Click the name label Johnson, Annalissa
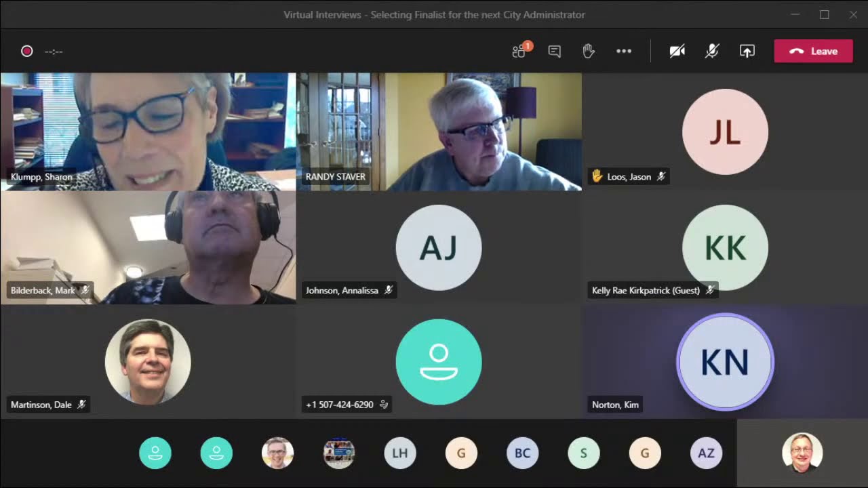Image resolution: width=868 pixels, height=488 pixels. tap(342, 291)
